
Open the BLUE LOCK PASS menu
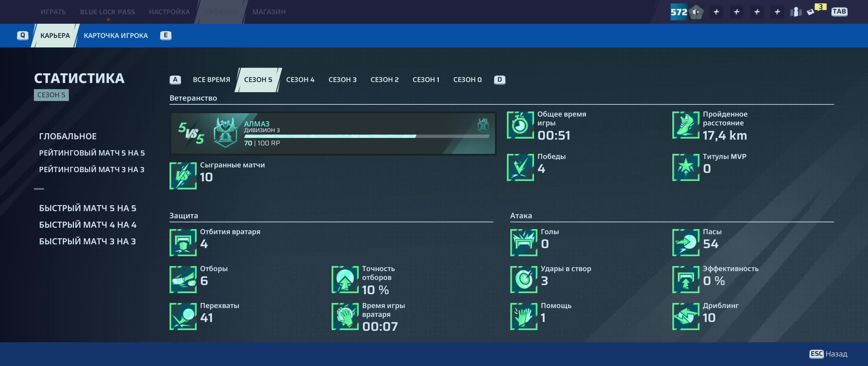(107, 12)
